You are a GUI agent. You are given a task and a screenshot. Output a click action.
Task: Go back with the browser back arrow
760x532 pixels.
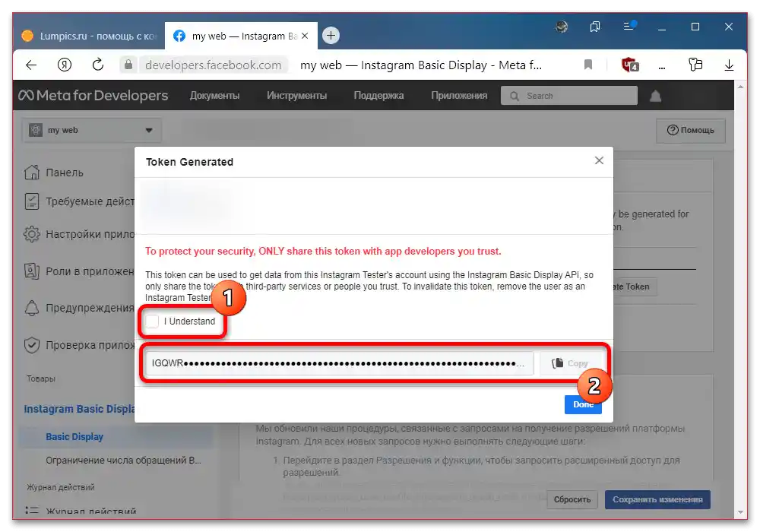click(31, 65)
